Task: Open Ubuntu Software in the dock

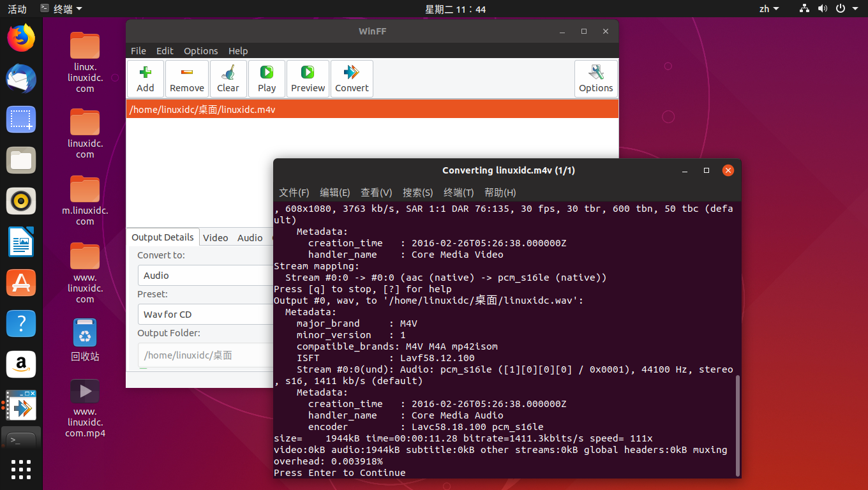Action: pos(21,283)
